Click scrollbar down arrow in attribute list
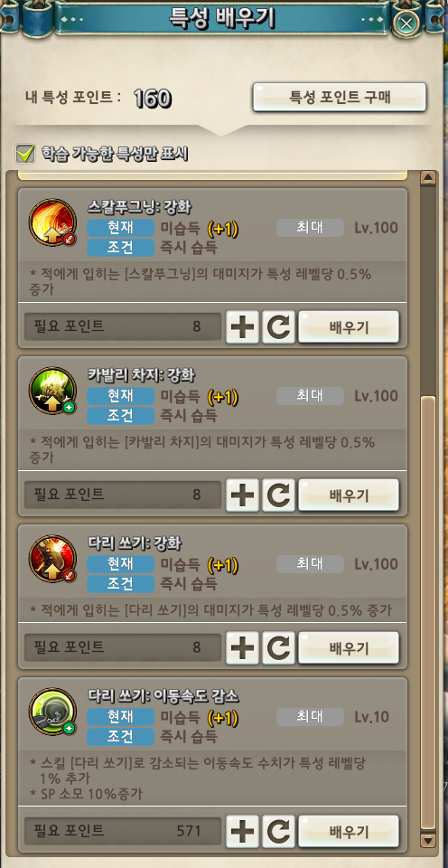 pyautogui.click(x=428, y=842)
